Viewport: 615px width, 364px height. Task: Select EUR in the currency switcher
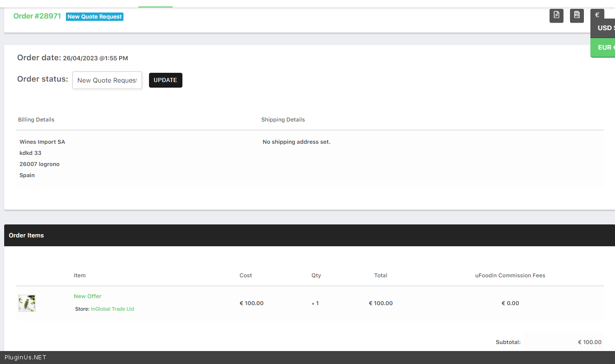604,47
